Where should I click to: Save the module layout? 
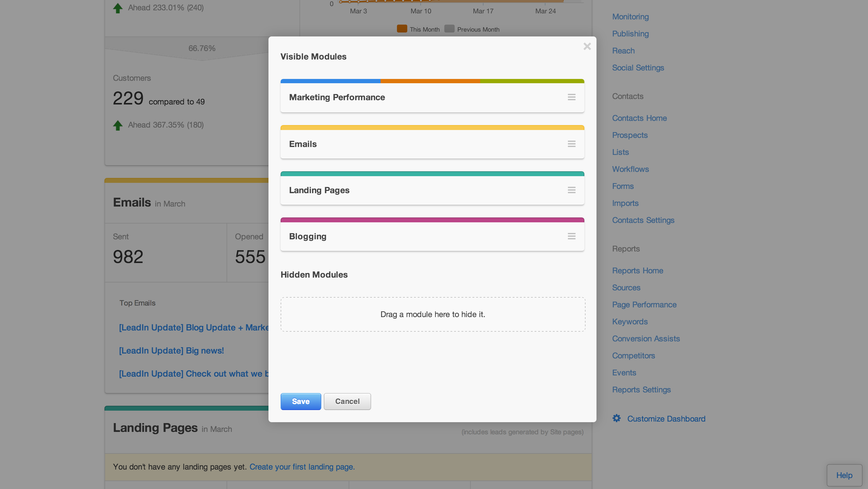[301, 401]
